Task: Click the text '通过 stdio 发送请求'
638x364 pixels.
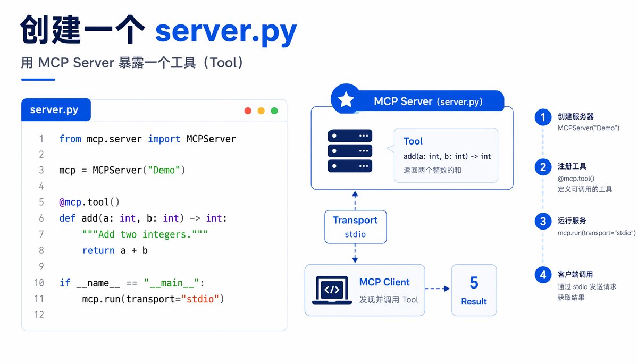Action: tap(587, 286)
